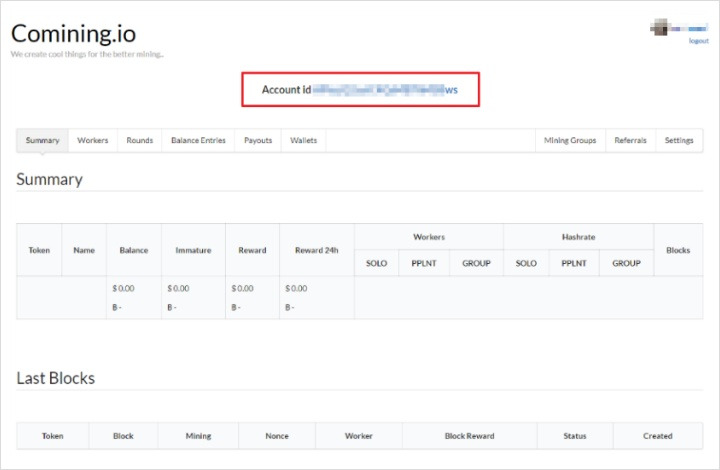Click the Comining.io site title
Viewport: 720px width, 470px height.
click(x=73, y=34)
